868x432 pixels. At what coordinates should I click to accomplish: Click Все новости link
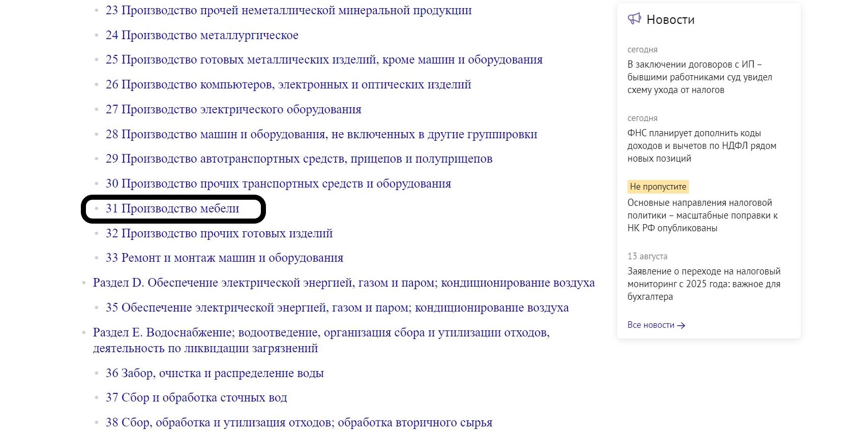651,325
